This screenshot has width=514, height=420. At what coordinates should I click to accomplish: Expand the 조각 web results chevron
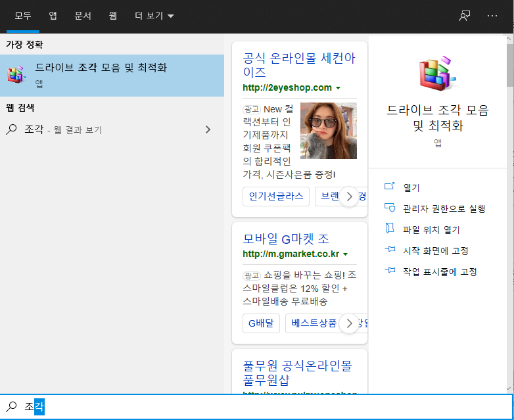pos(208,129)
